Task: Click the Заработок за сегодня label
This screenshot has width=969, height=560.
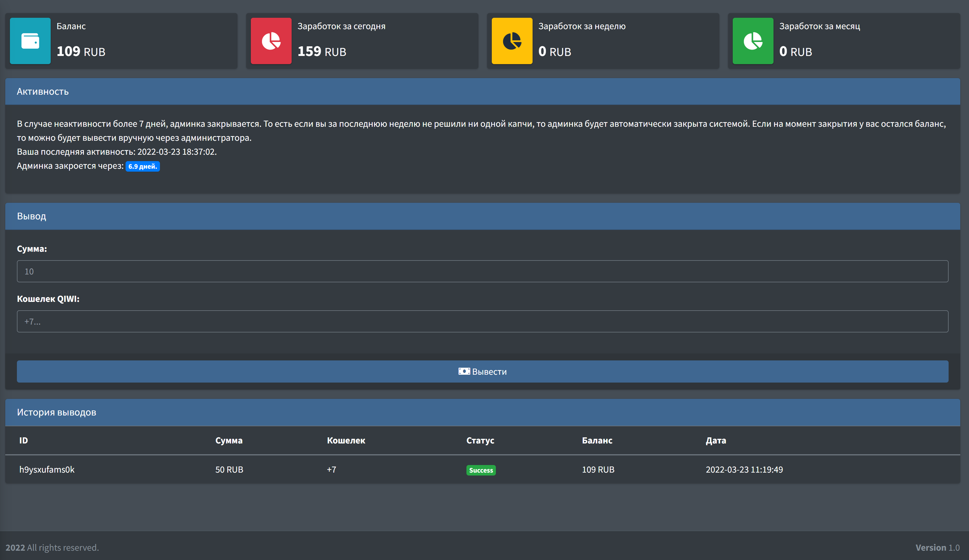Action: click(341, 26)
